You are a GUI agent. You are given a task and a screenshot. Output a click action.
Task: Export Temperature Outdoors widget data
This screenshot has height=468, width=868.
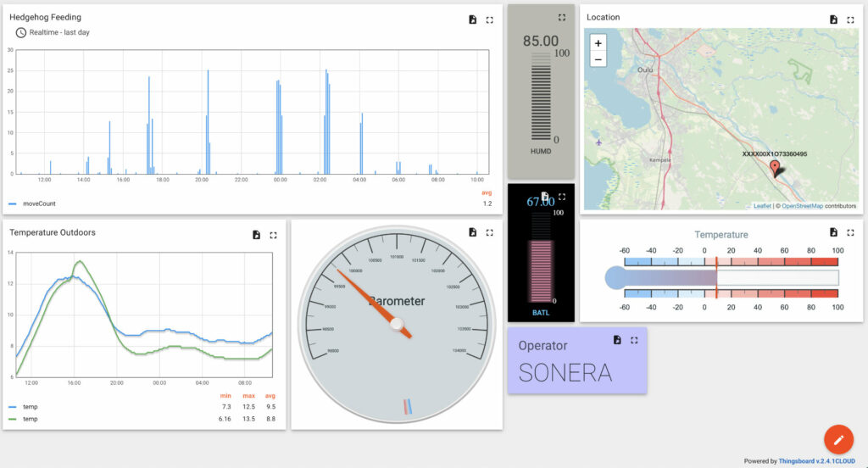tap(256, 235)
